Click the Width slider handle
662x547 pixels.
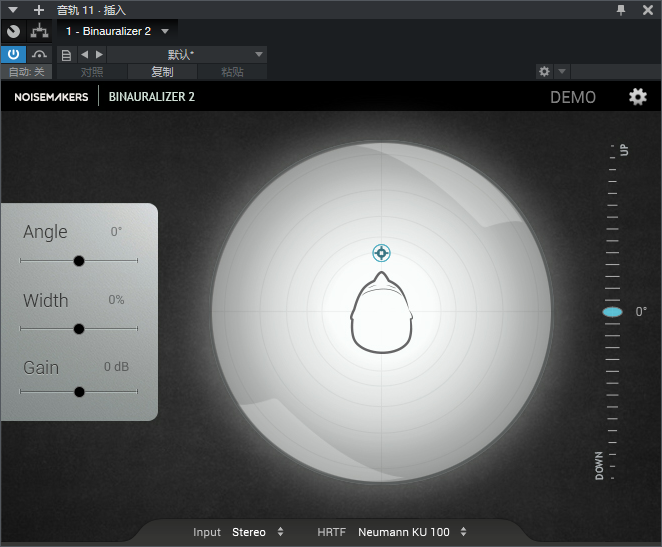click(79, 329)
